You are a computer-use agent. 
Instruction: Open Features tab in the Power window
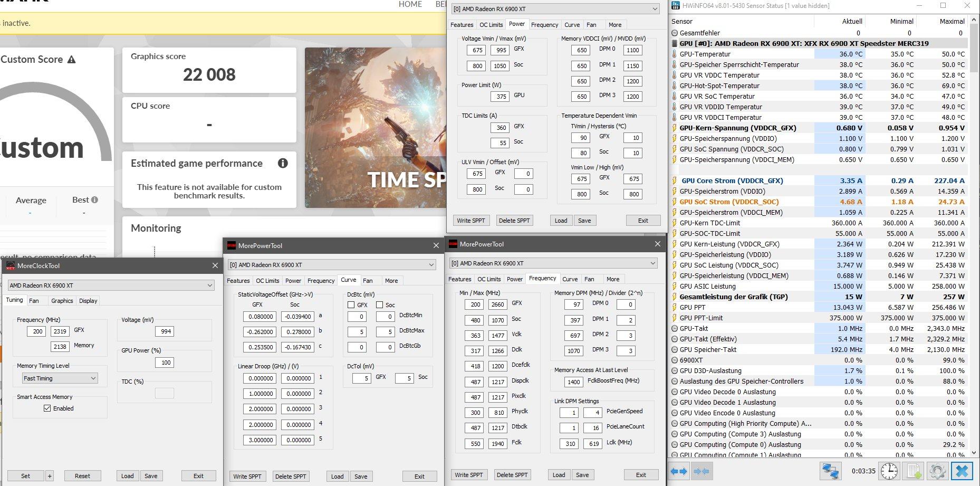pyautogui.click(x=462, y=25)
